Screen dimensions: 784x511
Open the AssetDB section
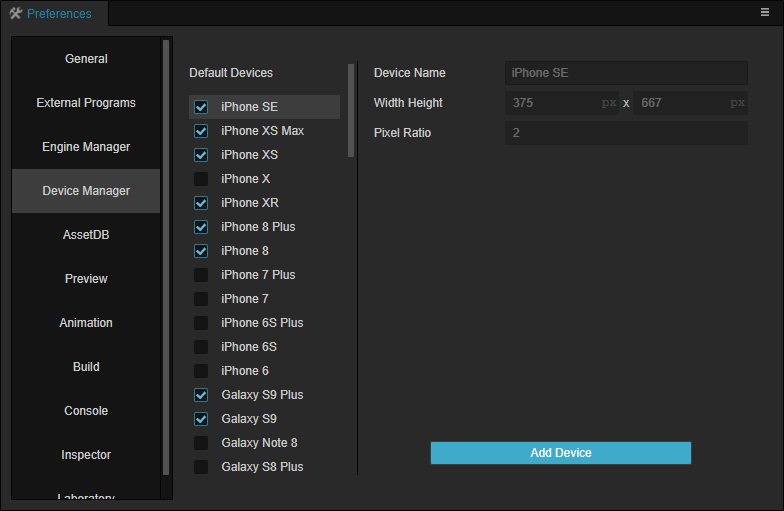tap(86, 235)
